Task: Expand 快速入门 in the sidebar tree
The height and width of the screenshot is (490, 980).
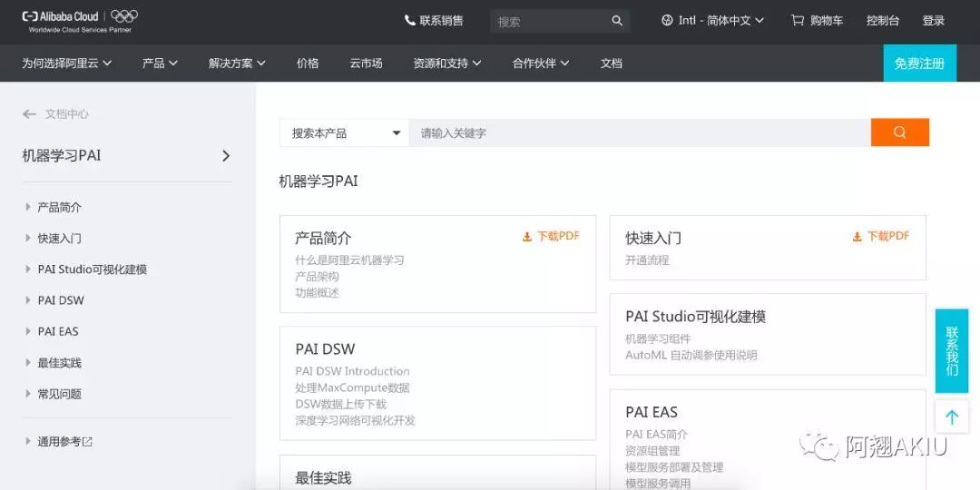Action: point(27,238)
